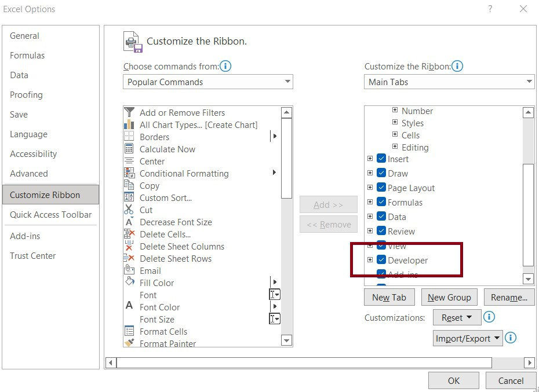Click the Format Cells icon
This screenshot has height=392, width=539.
pyautogui.click(x=129, y=331)
